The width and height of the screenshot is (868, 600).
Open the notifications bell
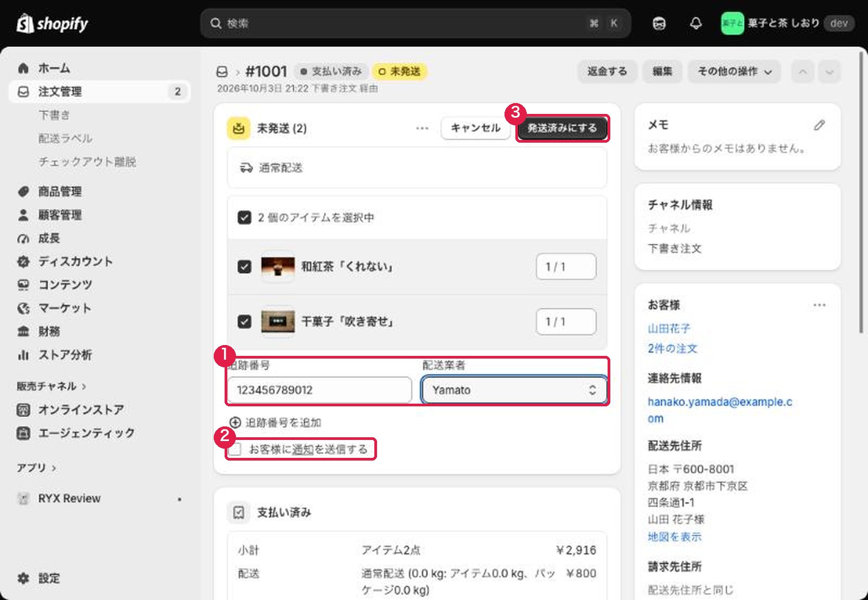pyautogui.click(x=696, y=23)
